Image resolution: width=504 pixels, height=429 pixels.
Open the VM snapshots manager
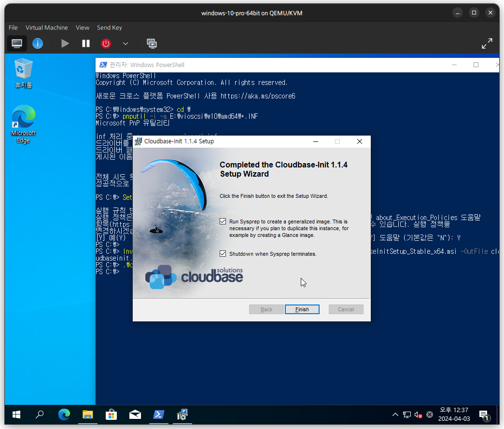click(x=152, y=43)
